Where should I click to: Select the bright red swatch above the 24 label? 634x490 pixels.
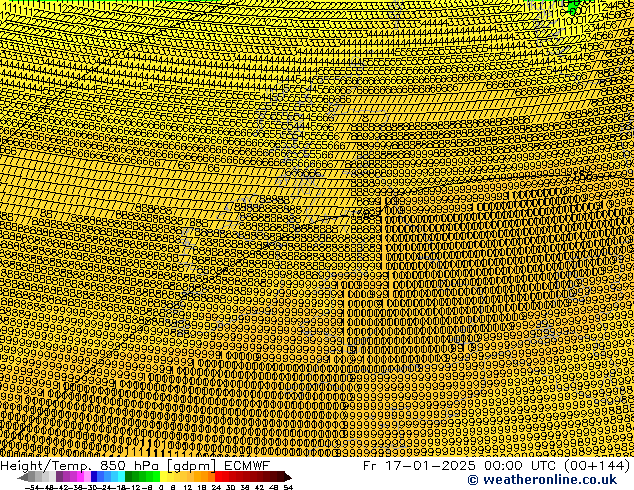218,477
